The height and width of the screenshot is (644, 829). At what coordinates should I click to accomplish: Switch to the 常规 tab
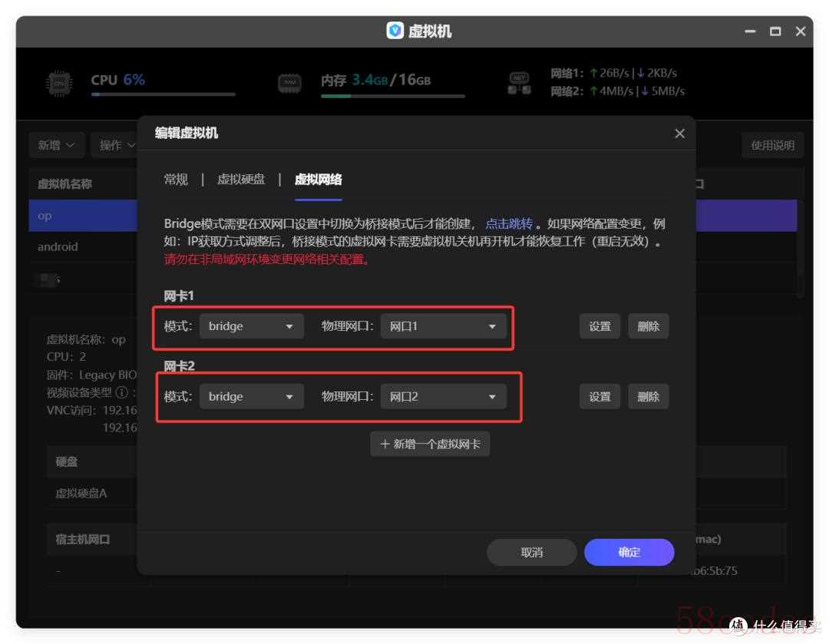click(x=176, y=180)
